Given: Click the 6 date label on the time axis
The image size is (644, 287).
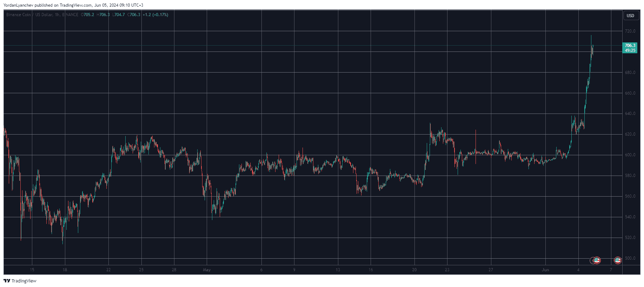Looking at the screenshot, I should click(x=261, y=270).
